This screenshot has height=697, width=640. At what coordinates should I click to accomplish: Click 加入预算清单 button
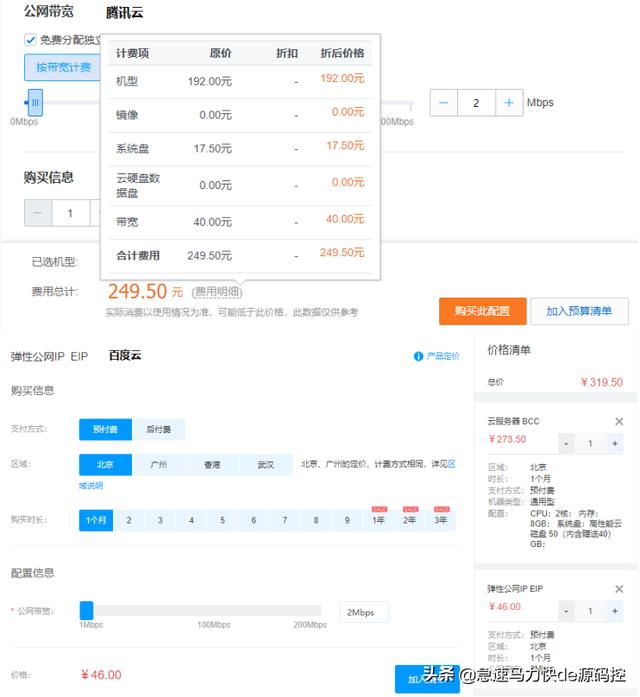point(579,311)
